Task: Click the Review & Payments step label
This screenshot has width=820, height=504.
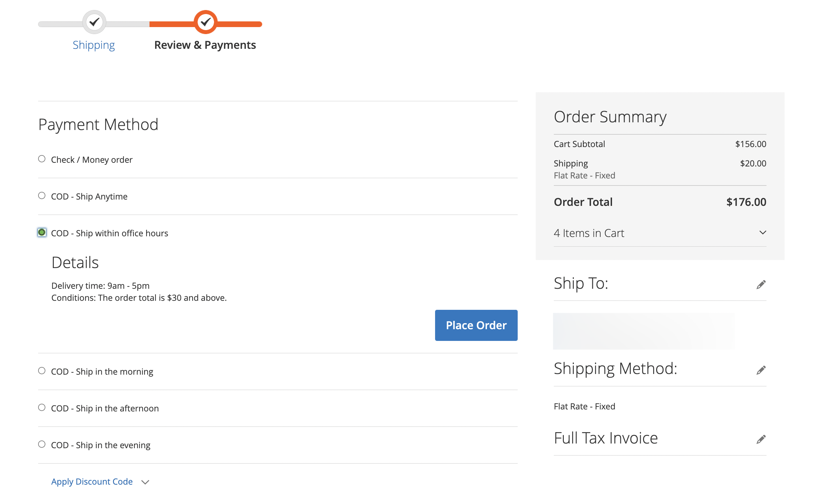Action: click(x=205, y=44)
